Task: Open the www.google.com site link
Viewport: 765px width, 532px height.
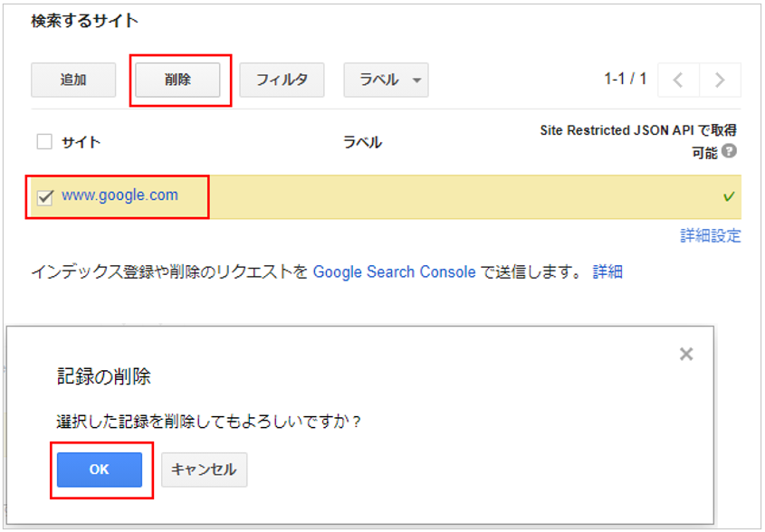Action: 120,195
